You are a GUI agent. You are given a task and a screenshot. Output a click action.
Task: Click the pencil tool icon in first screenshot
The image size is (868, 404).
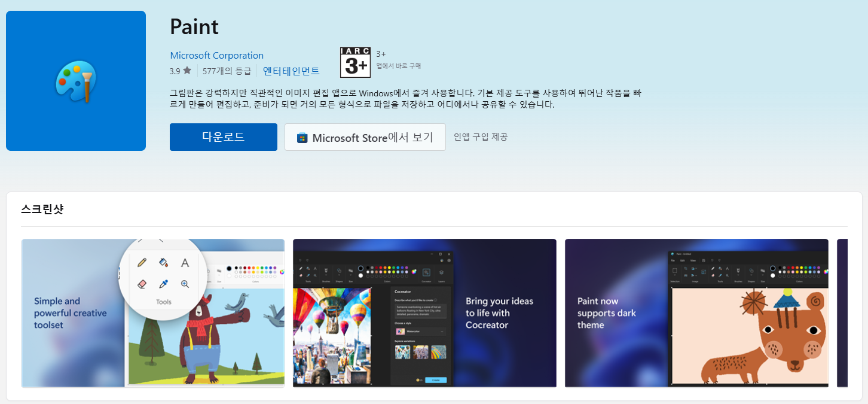(142, 262)
